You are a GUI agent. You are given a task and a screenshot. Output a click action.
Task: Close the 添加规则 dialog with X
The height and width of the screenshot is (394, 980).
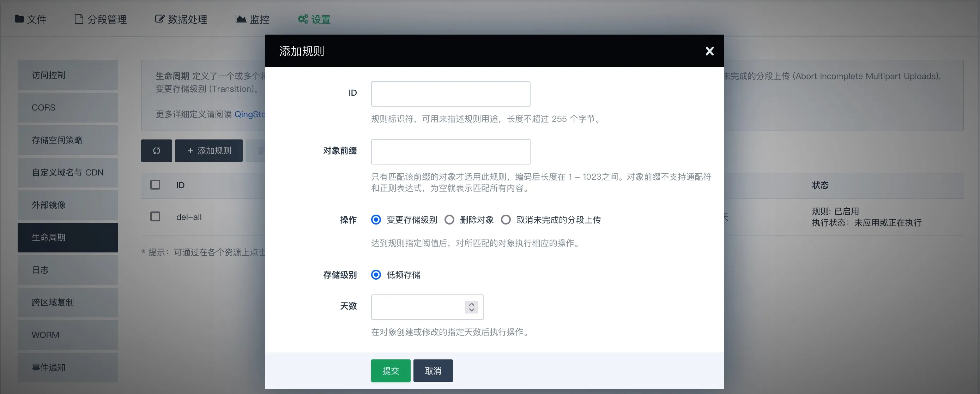(709, 51)
